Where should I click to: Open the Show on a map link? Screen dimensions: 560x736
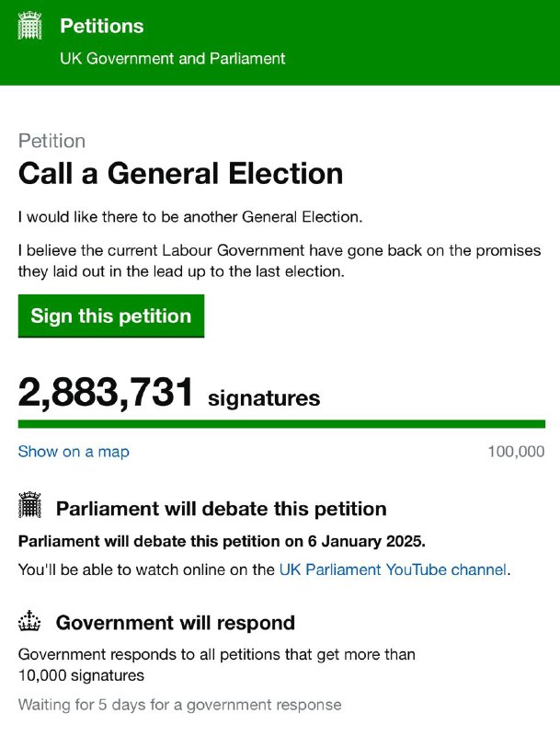pyautogui.click(x=74, y=452)
